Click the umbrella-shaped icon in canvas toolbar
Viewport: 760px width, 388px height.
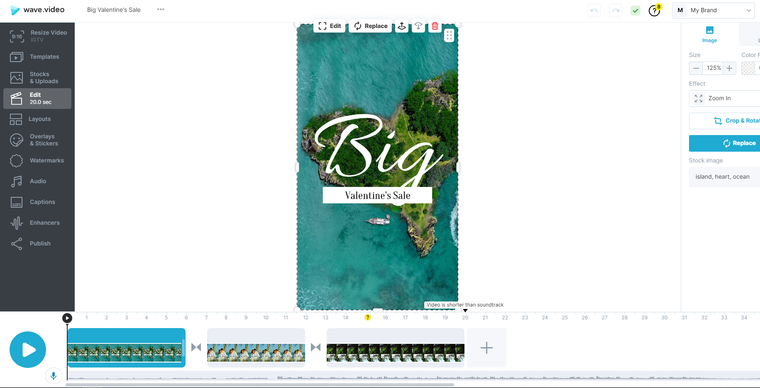418,26
